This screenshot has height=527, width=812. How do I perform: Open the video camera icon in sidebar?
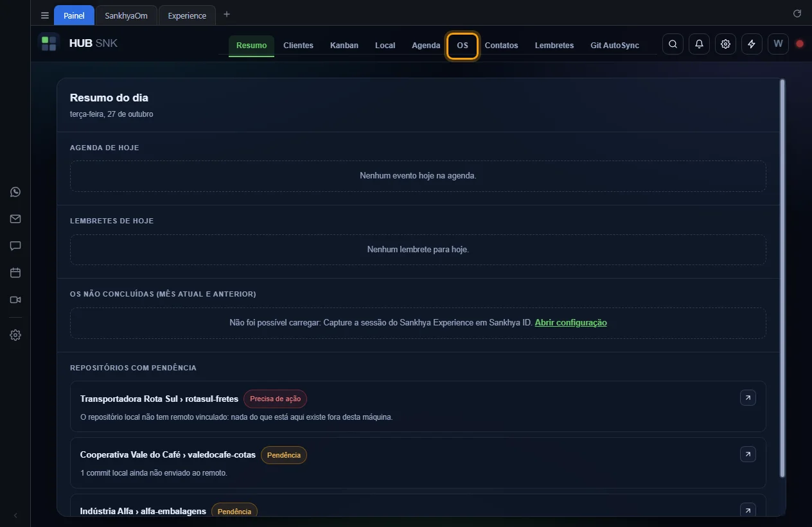coord(15,300)
